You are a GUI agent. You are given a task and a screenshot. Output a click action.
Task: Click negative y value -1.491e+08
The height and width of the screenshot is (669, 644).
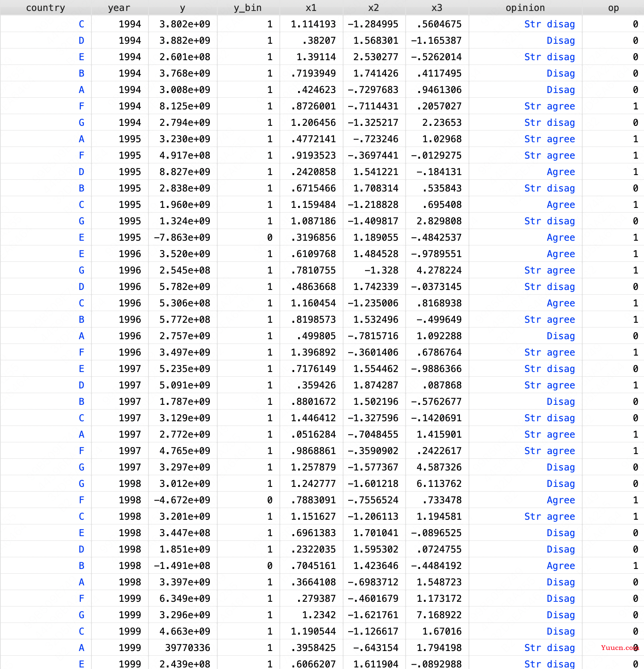(182, 566)
